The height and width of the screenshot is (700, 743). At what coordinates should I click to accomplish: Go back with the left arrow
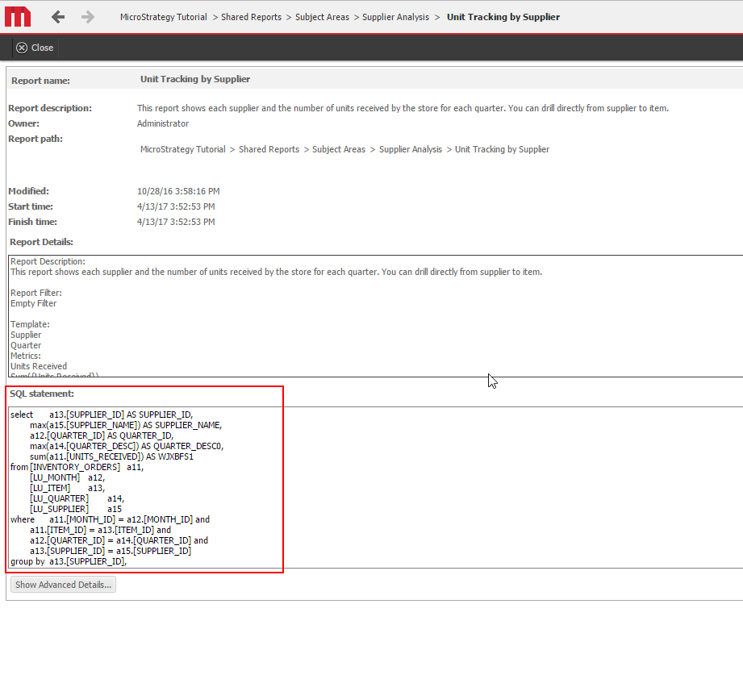click(58, 17)
